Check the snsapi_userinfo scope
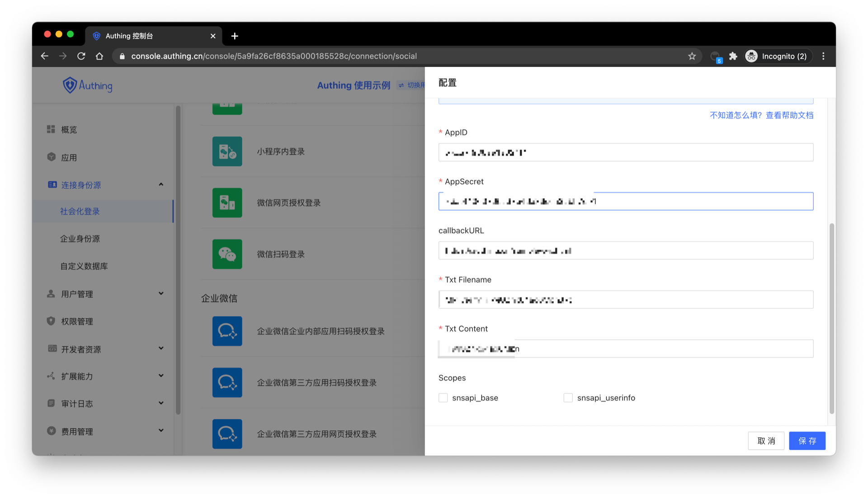The height and width of the screenshot is (498, 868). point(568,398)
